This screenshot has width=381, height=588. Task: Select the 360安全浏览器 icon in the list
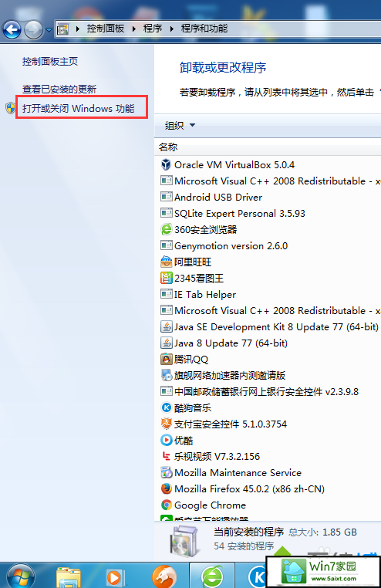coord(166,229)
